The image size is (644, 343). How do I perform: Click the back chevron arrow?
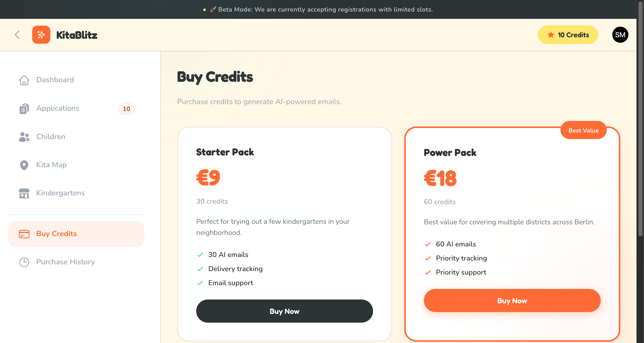tap(17, 35)
